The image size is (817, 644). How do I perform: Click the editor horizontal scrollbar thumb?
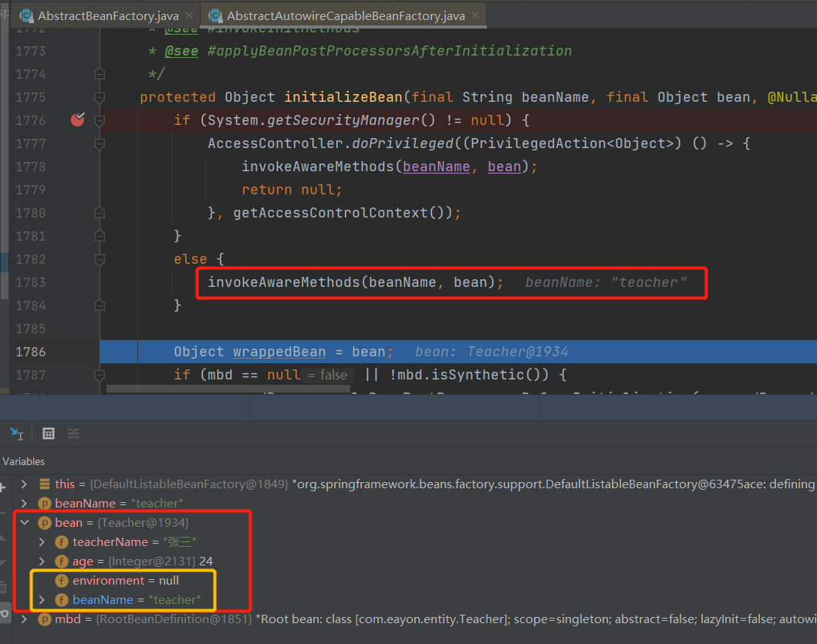[228, 389]
